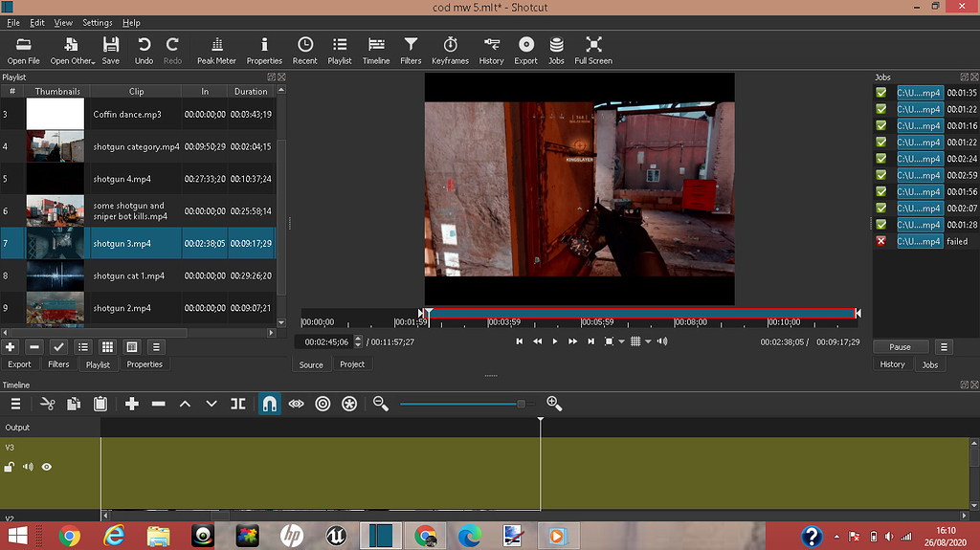This screenshot has height=550, width=980.
Task: Open Windows Start button
Action: click(17, 537)
